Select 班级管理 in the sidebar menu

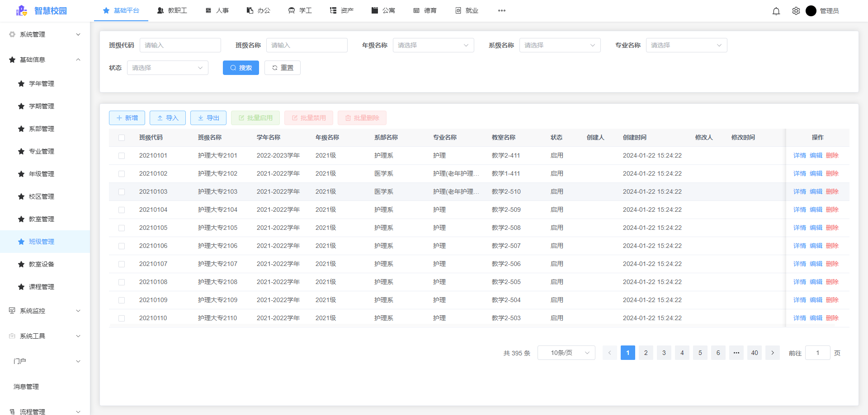pos(41,242)
